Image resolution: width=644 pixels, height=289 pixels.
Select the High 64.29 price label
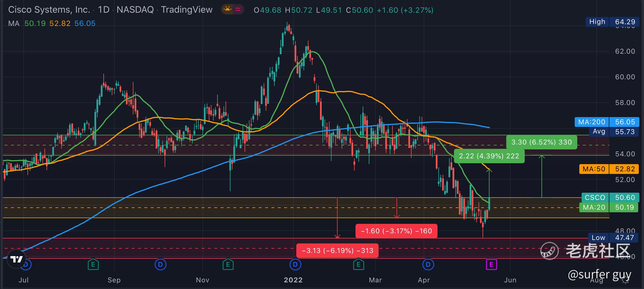point(612,22)
